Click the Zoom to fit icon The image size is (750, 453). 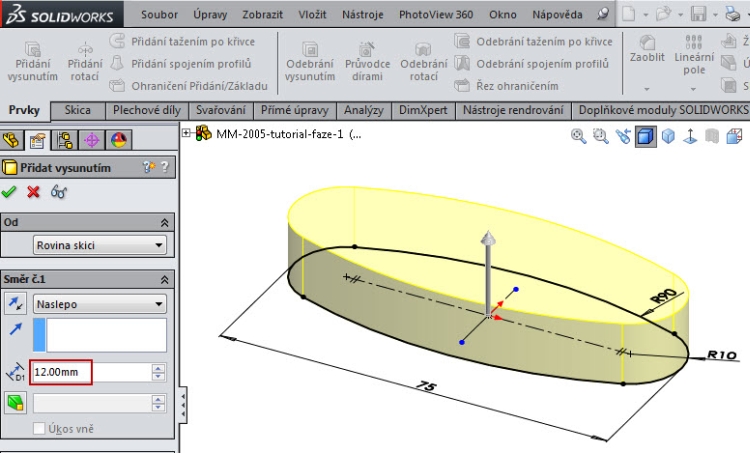pos(578,136)
